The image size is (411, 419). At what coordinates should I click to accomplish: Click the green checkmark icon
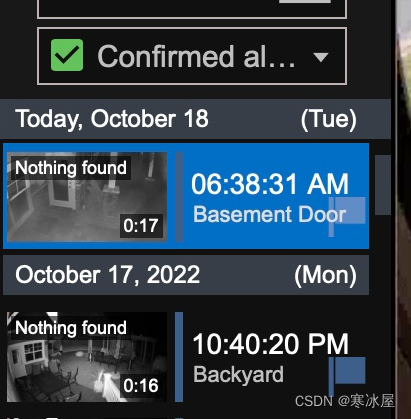click(67, 55)
